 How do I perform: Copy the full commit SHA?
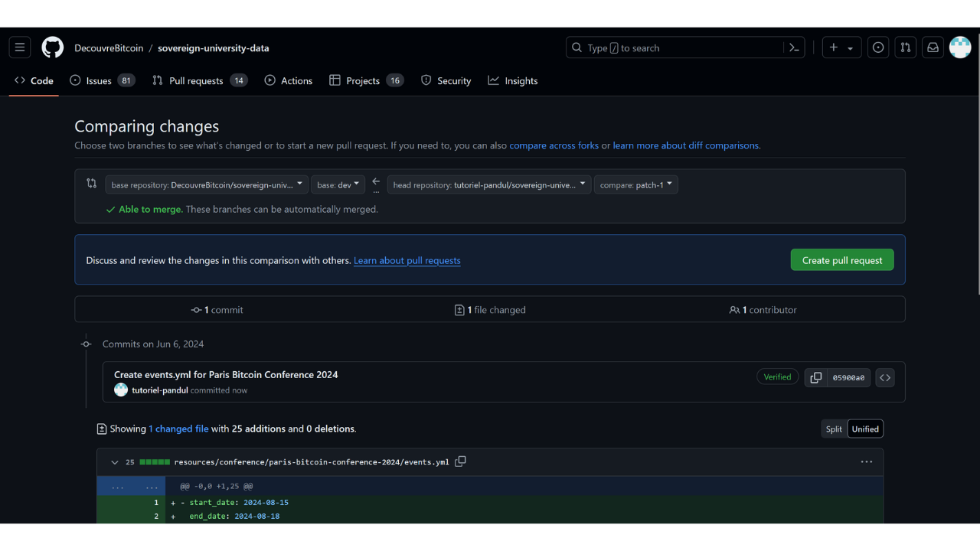click(x=816, y=377)
